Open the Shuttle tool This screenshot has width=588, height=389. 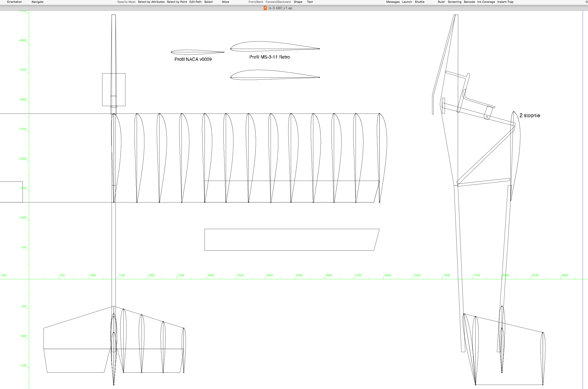tap(419, 2)
